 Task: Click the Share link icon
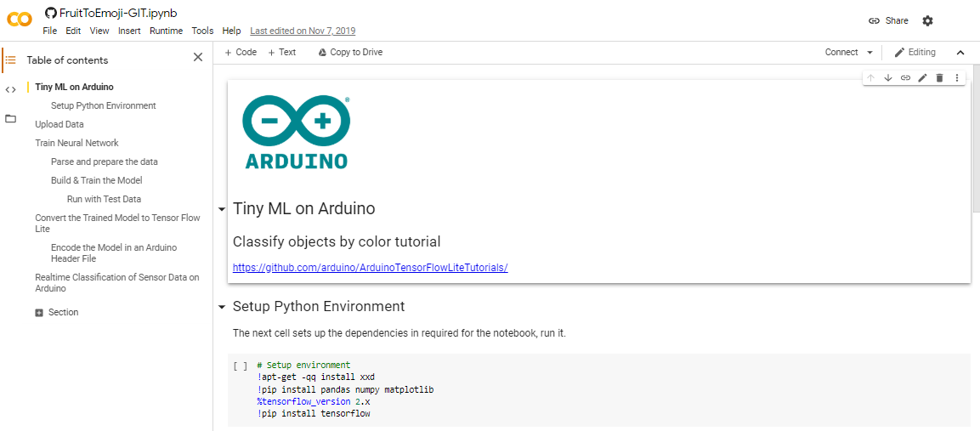(x=875, y=20)
